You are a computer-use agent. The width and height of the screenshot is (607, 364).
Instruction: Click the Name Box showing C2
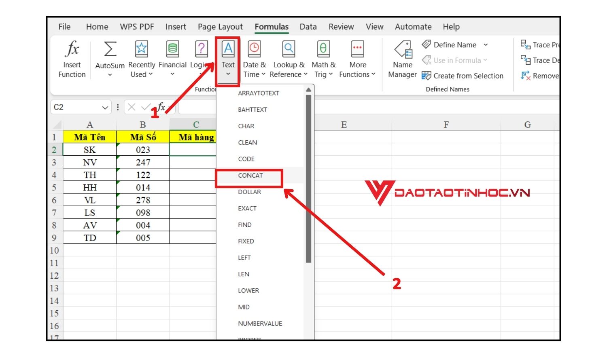(x=81, y=107)
